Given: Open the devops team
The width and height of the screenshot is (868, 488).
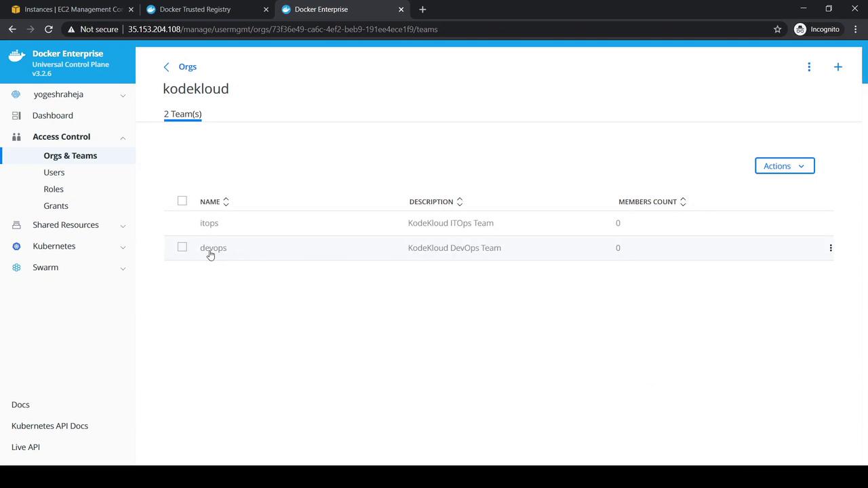Looking at the screenshot, I should click(x=213, y=248).
